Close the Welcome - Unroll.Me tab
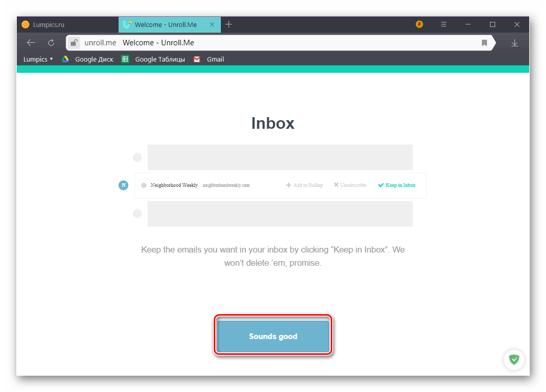The image size is (546, 392). [x=212, y=24]
